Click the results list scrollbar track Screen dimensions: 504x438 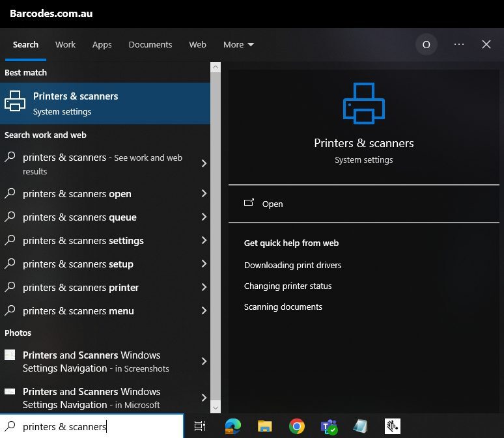(216, 237)
